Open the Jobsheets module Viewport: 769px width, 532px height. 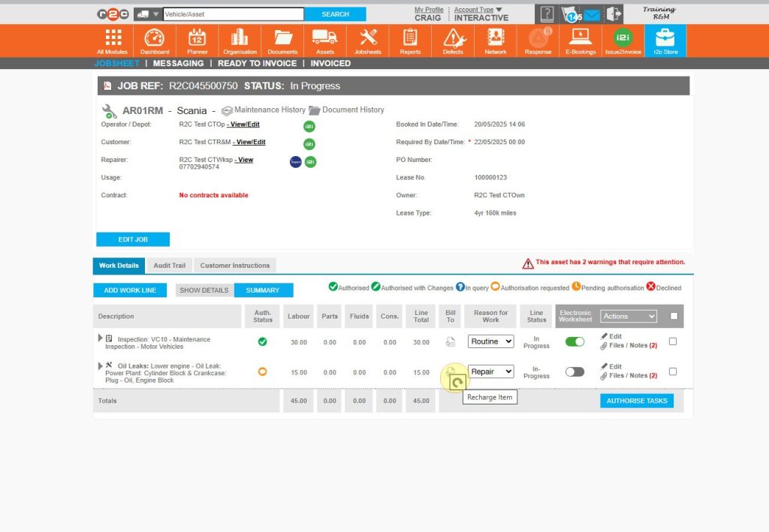tap(367, 41)
